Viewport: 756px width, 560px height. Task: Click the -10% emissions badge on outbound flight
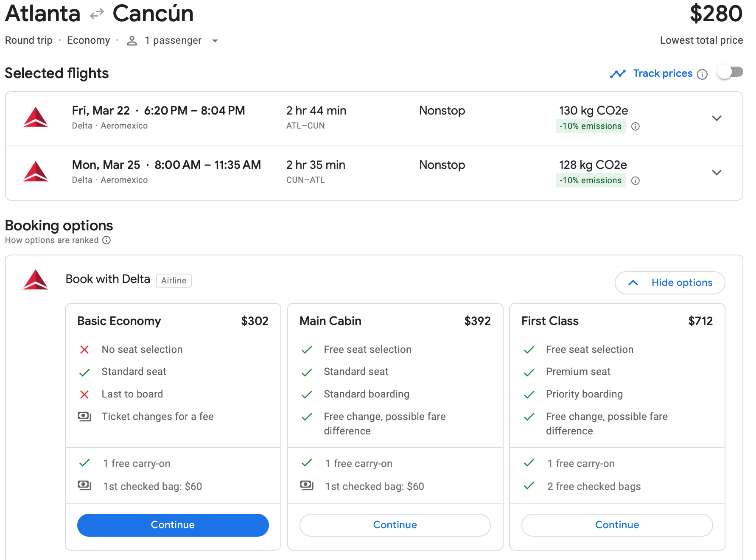click(x=590, y=126)
